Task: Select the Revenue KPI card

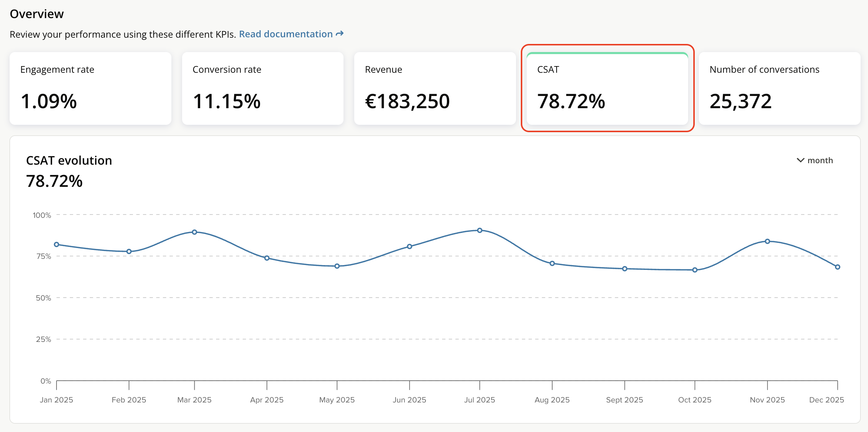Action: coord(435,89)
